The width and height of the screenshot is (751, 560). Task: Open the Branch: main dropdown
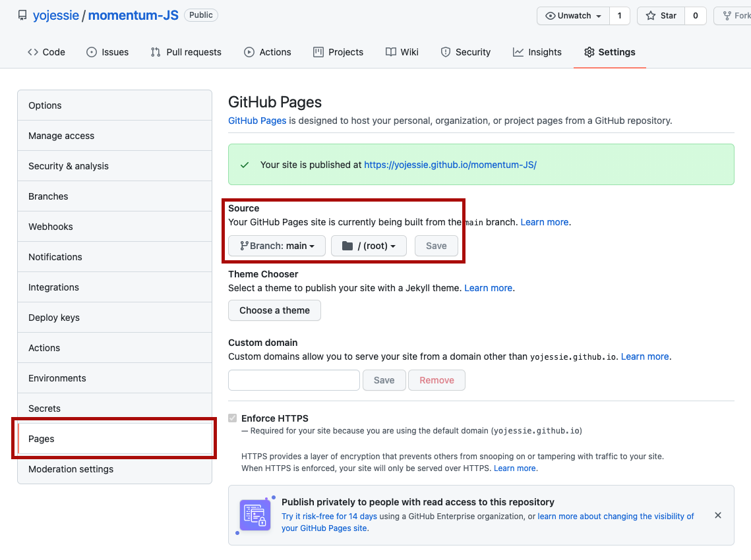tap(277, 246)
